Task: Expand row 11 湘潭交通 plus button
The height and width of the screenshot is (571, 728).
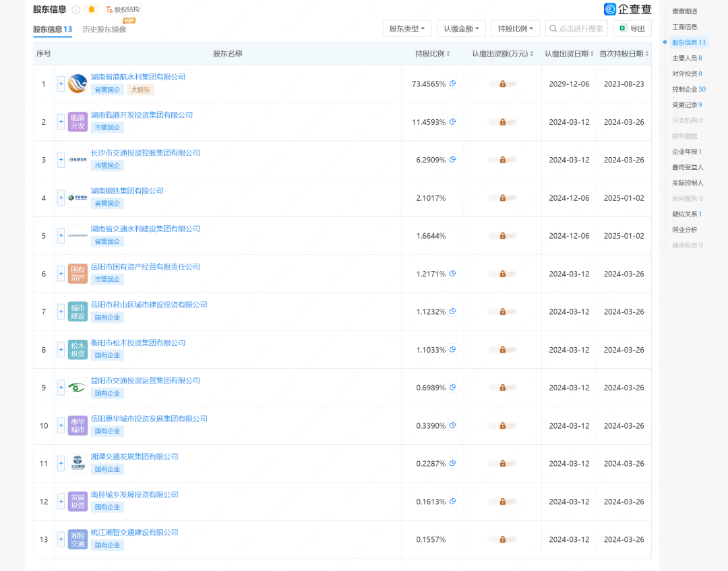Action: tap(61, 464)
